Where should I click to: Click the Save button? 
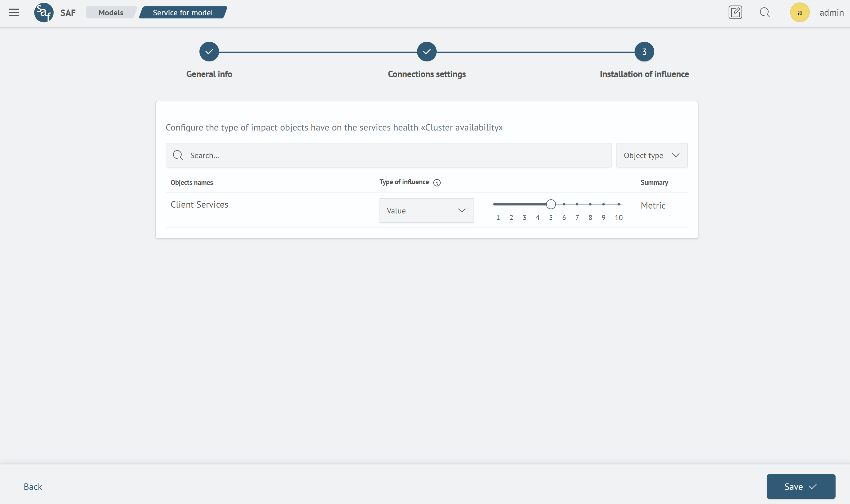click(x=801, y=486)
